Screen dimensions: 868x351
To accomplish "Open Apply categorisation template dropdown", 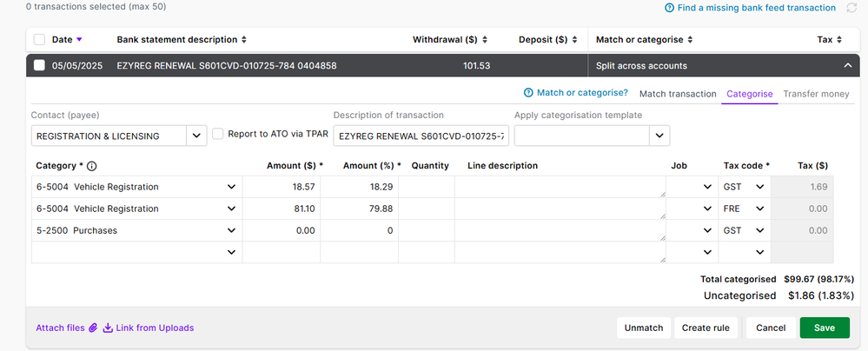I will pyautogui.click(x=659, y=136).
